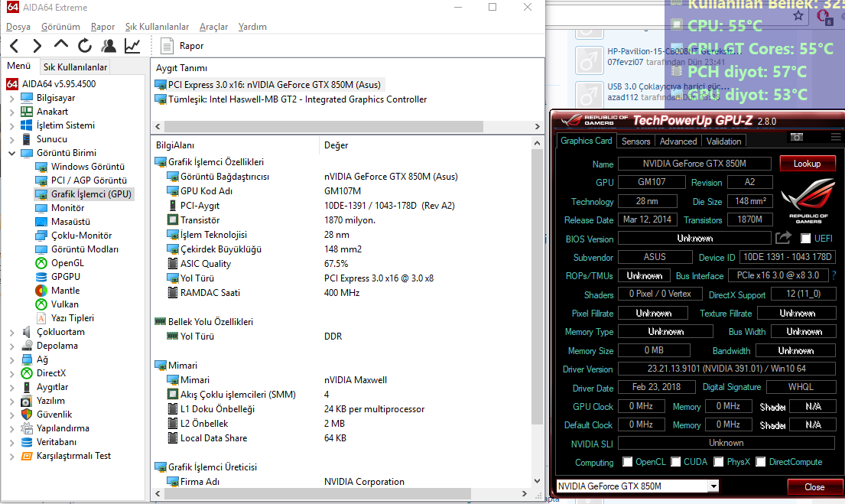Expand the Çokluortam tree node
The image size is (845, 504).
point(12,332)
